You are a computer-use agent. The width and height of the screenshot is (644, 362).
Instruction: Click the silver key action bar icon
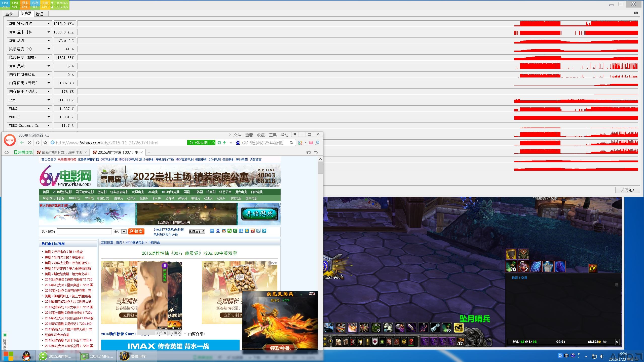point(435,328)
